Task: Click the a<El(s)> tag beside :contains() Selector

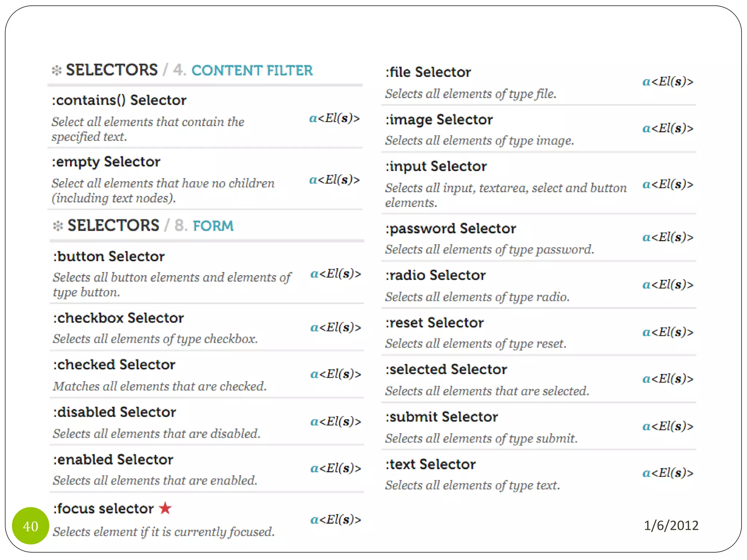Action: pyautogui.click(x=334, y=118)
